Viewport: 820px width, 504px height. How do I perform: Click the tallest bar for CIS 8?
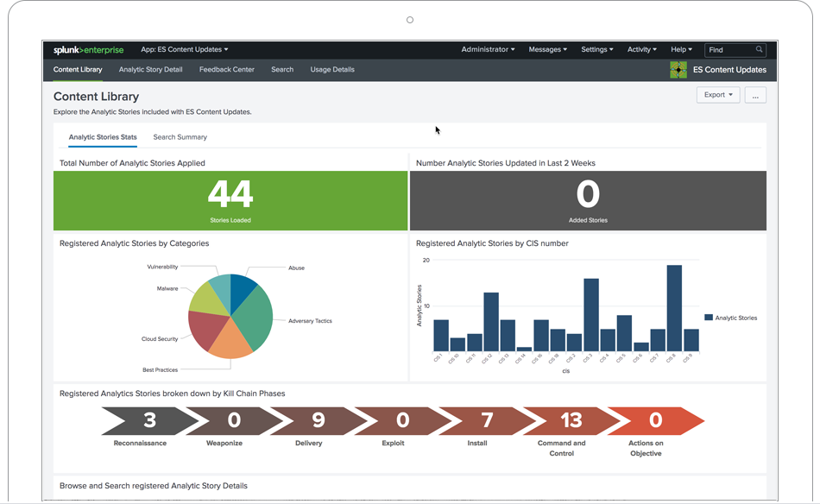coord(675,308)
